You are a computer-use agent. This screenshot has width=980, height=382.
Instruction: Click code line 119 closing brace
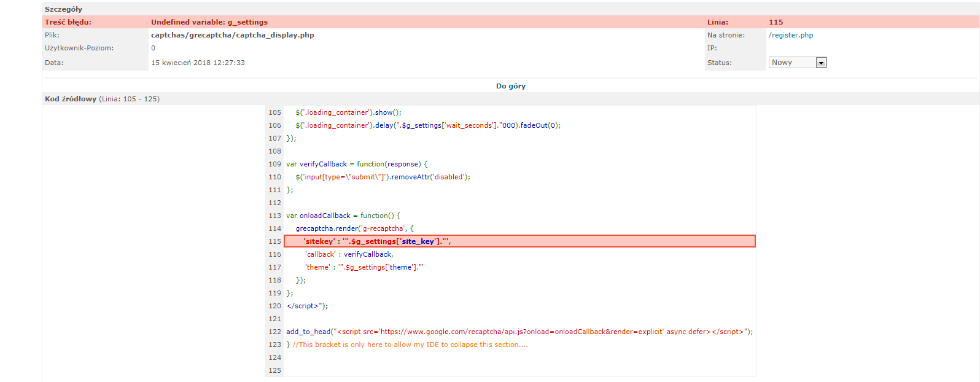point(290,293)
